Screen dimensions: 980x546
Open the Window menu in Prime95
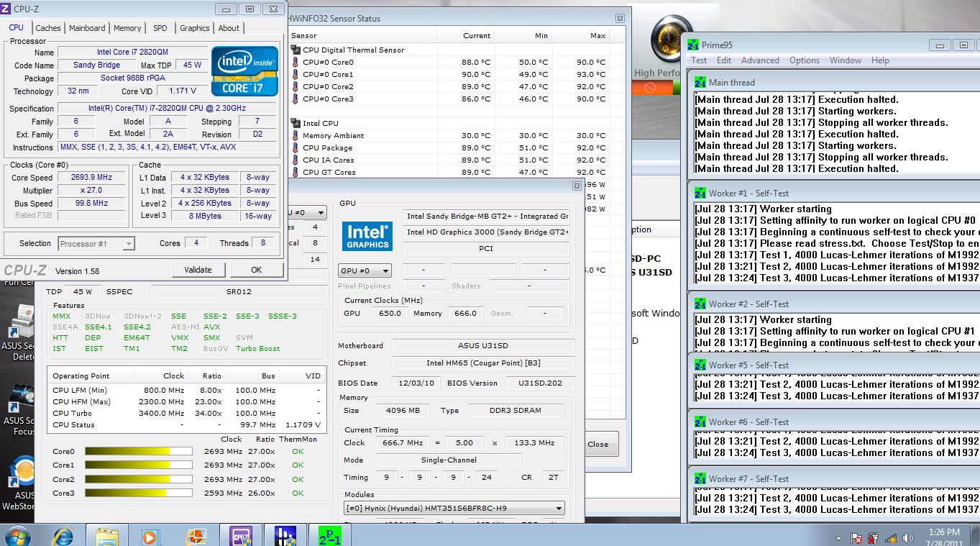(x=846, y=60)
